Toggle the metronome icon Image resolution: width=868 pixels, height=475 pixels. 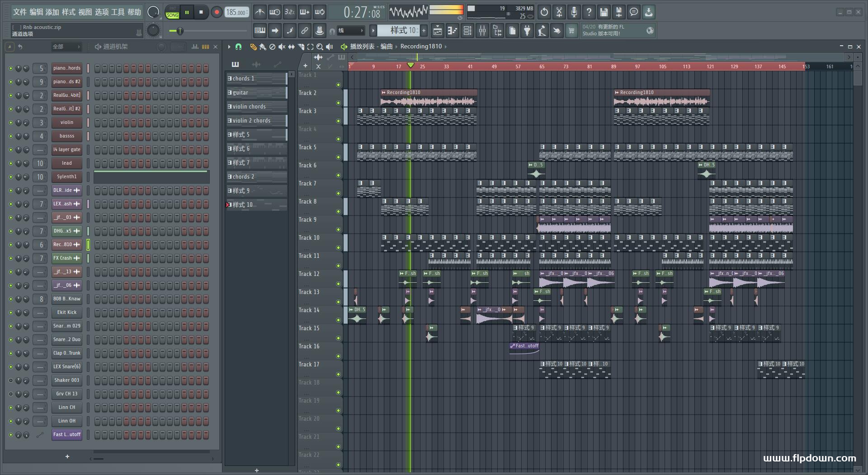(259, 12)
